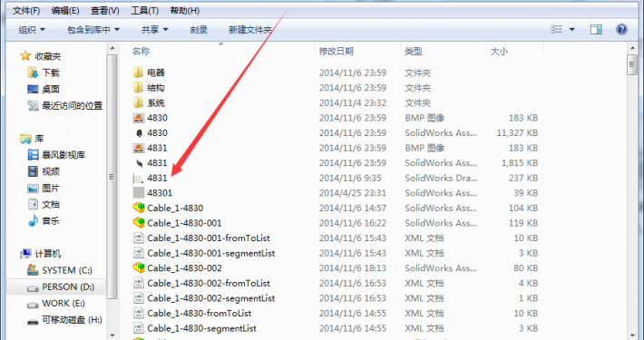Sort by the 名称 column header
Image resolution: width=644 pixels, height=340 pixels.
coord(141,52)
